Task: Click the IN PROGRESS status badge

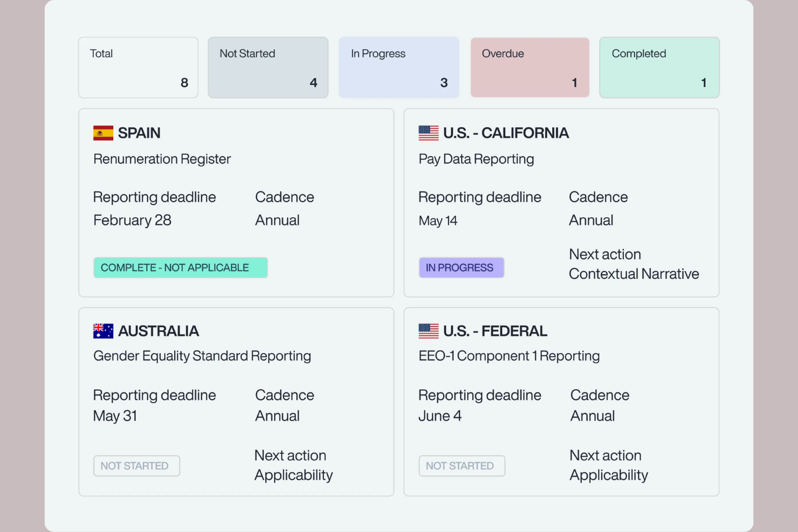Action: 462,267
